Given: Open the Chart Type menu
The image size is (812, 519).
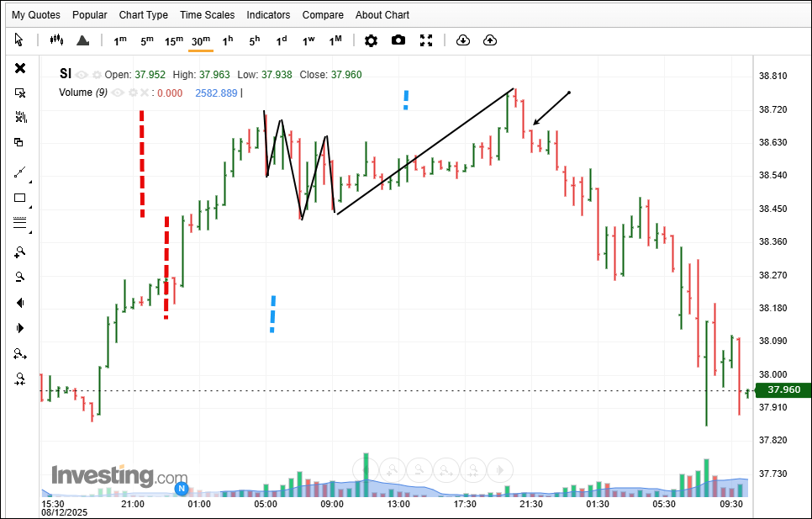Looking at the screenshot, I should [144, 15].
